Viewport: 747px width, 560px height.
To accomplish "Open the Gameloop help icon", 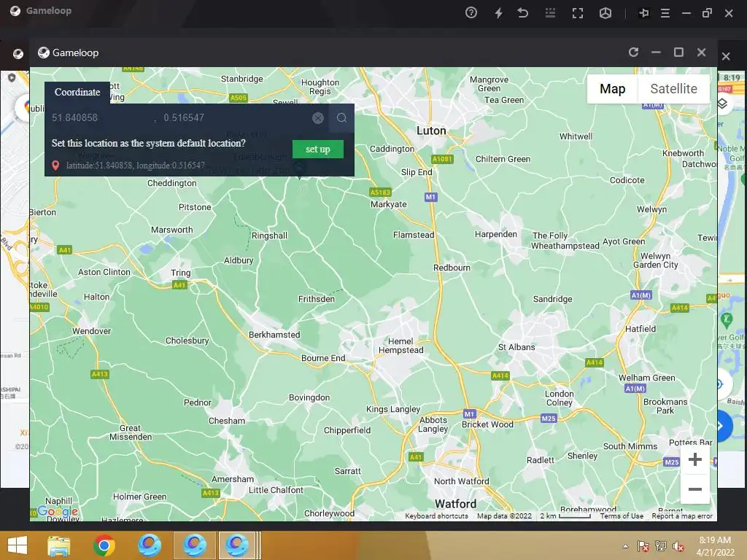I will [471, 13].
